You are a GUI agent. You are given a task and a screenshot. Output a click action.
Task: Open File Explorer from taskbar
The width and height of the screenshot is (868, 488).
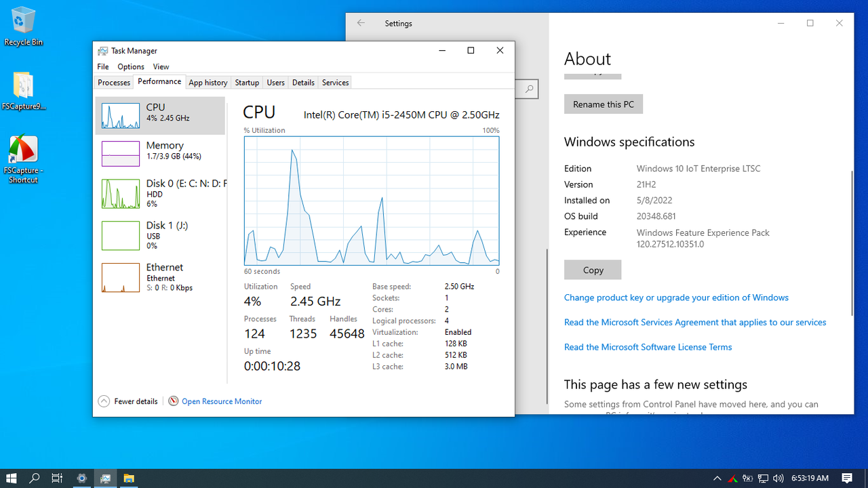128,479
